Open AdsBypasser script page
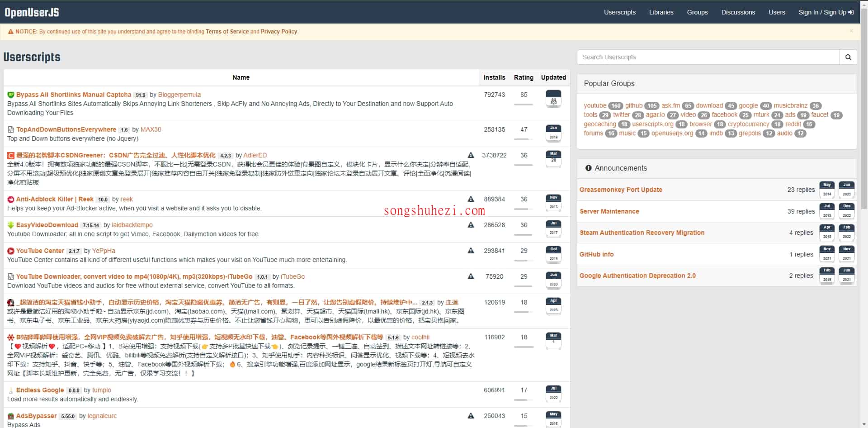 (37, 416)
